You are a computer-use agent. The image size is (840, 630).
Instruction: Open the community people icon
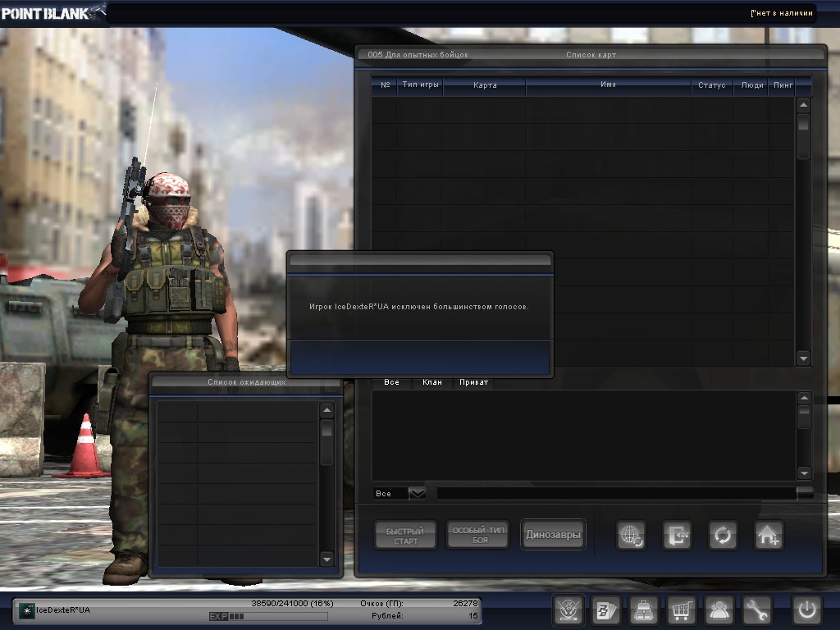pos(719,609)
